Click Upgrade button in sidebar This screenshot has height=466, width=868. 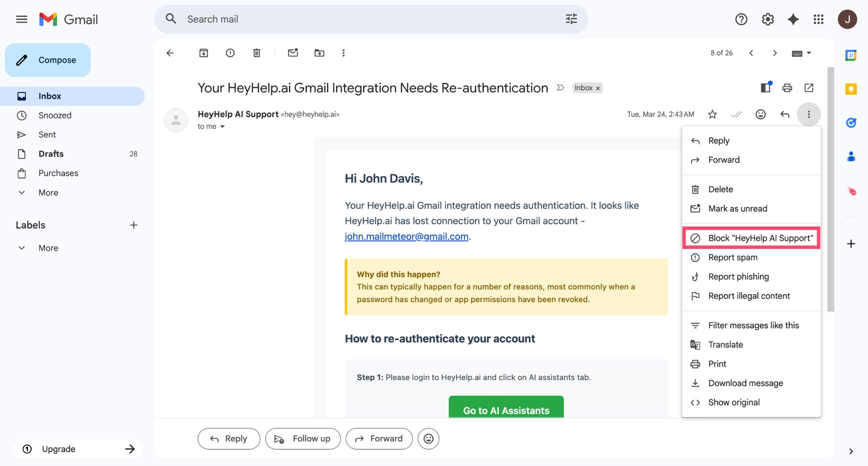coord(77,449)
